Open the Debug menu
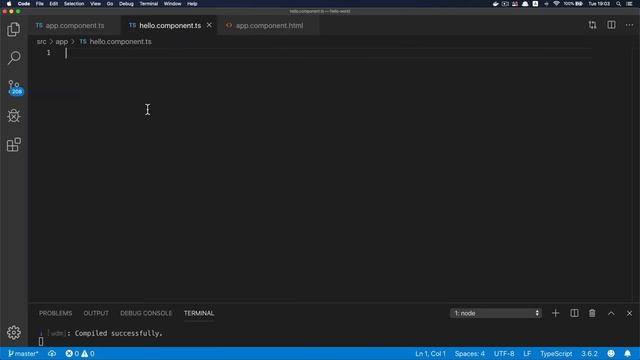The image size is (640, 360). (126, 4)
